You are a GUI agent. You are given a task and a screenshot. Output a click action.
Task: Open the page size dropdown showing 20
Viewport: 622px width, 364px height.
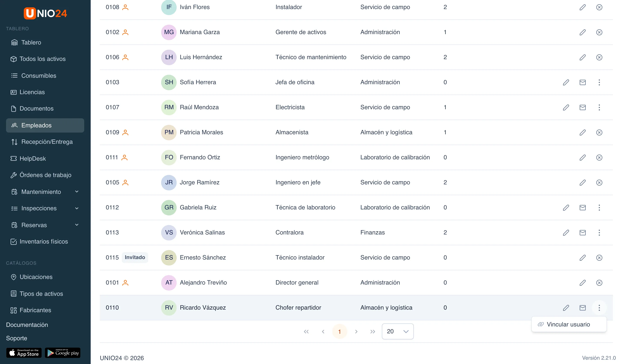(397, 331)
